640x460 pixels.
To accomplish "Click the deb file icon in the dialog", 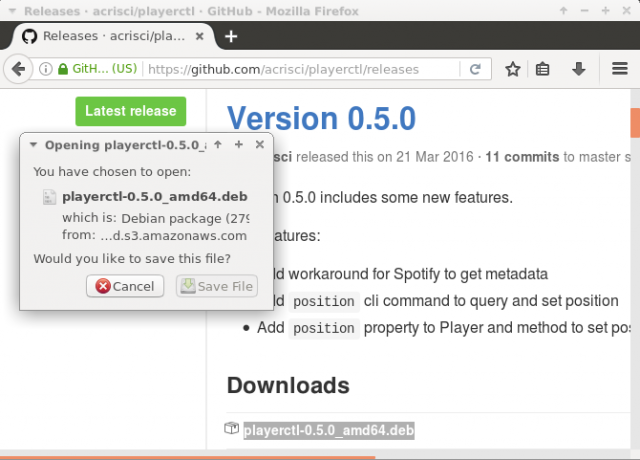I will point(49,197).
